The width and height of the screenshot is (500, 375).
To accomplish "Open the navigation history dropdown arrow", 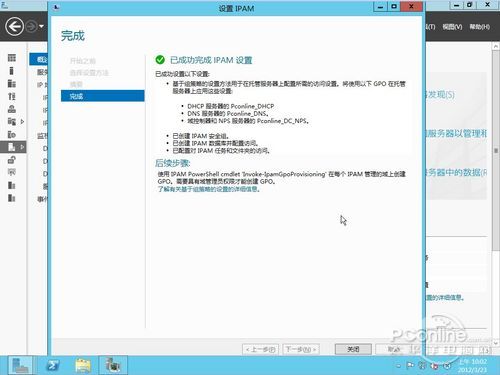I will (x=41, y=26).
